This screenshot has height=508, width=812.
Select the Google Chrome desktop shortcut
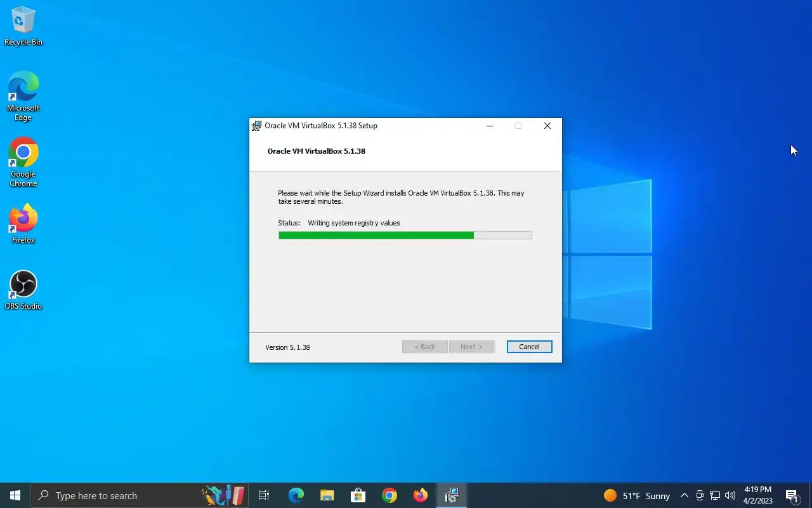[x=23, y=163]
